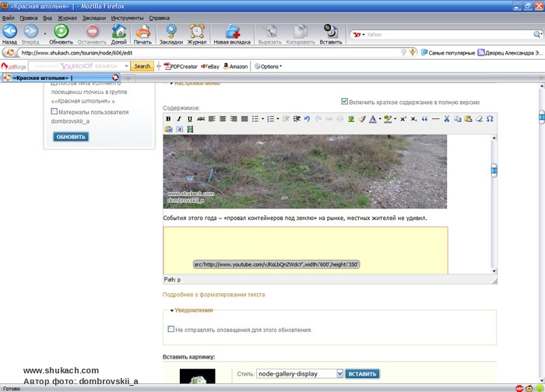Open the Инструменты menu

(127, 18)
